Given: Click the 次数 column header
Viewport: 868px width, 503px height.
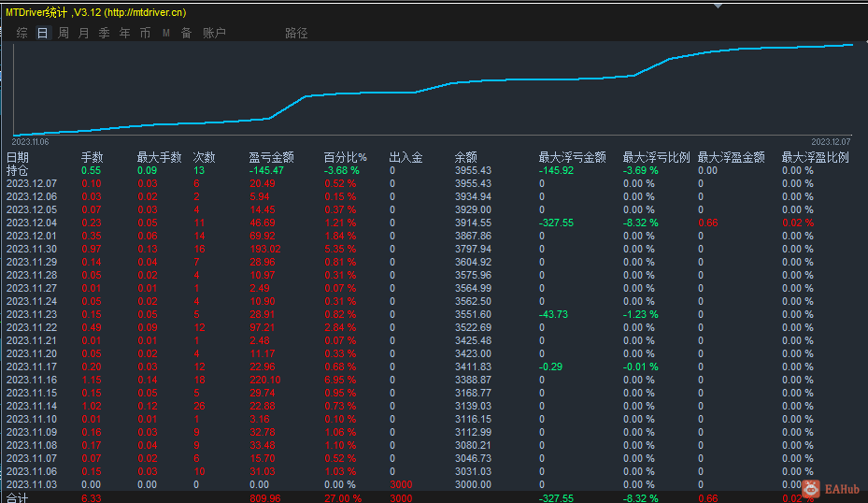Looking at the screenshot, I should coord(204,157).
